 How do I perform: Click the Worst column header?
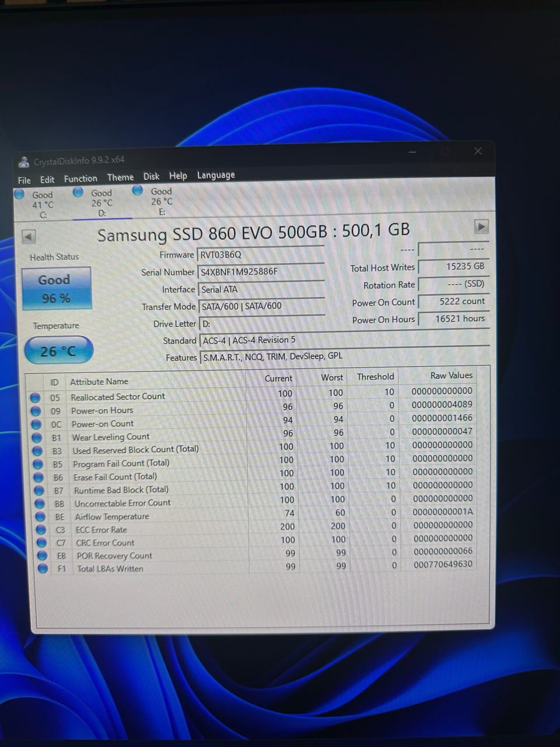click(332, 378)
